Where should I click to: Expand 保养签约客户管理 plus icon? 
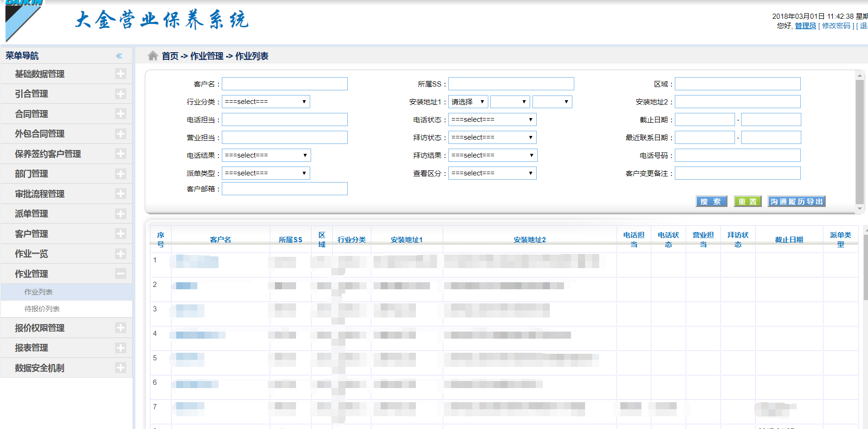120,154
